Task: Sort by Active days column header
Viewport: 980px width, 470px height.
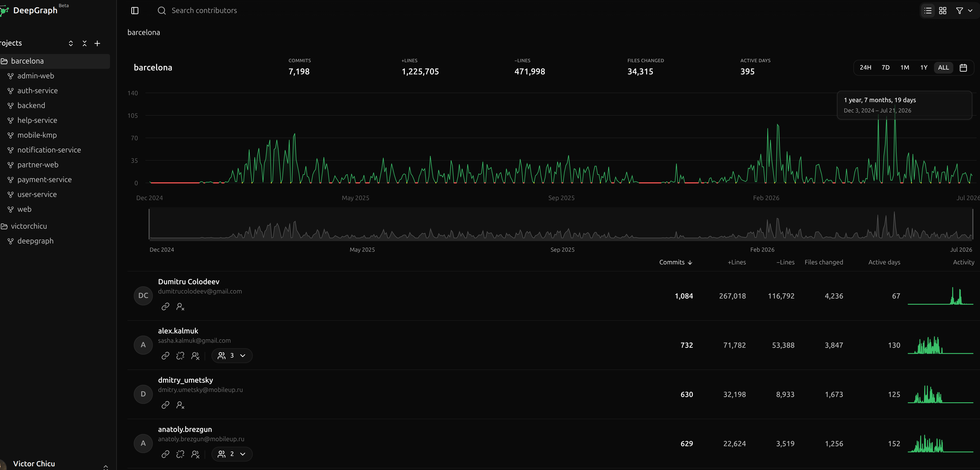Action: tap(884, 262)
